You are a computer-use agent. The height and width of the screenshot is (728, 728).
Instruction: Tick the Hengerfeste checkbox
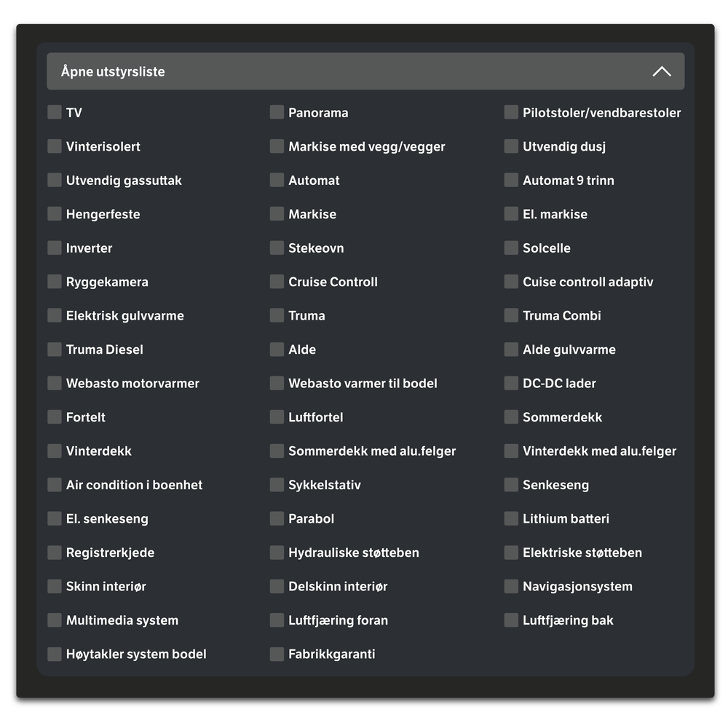tap(55, 213)
